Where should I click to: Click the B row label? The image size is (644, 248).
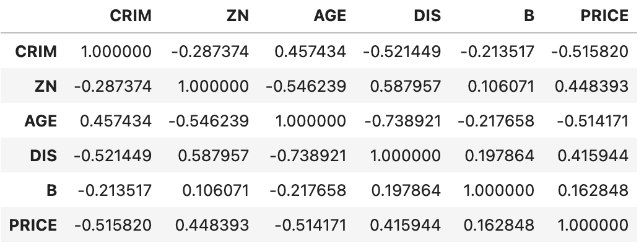(x=51, y=190)
